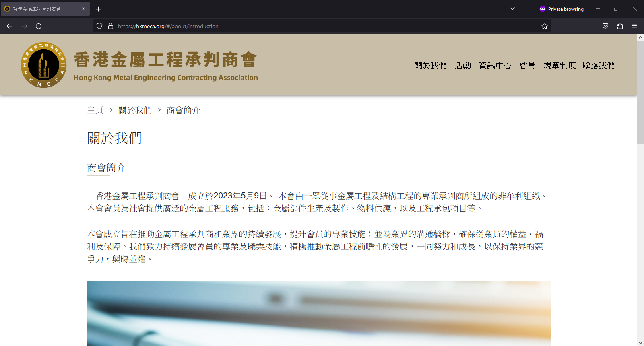Open the 聯絡我們 navigation menu
This screenshot has width=644, height=346.
point(599,65)
